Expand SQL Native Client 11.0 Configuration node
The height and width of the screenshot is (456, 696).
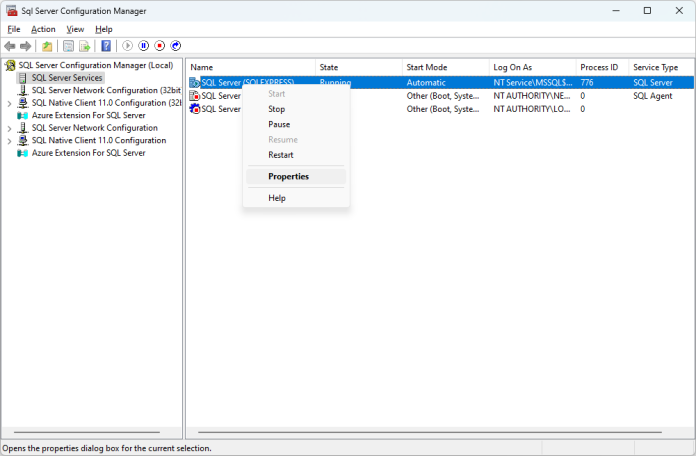click(9, 141)
